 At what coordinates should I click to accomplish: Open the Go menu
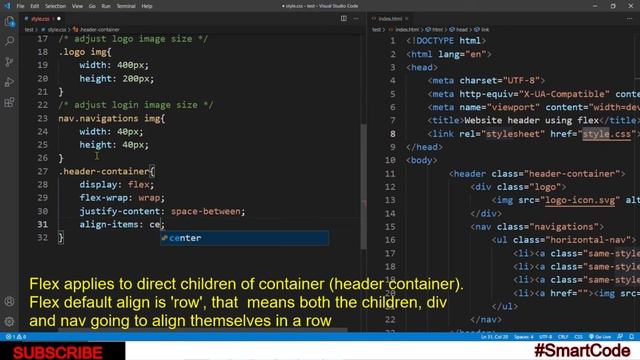(92, 6)
